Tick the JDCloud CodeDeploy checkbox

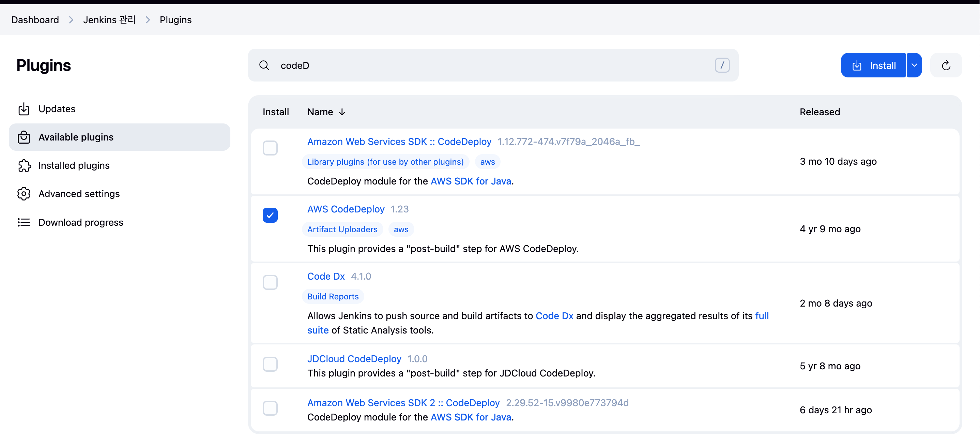coord(270,364)
